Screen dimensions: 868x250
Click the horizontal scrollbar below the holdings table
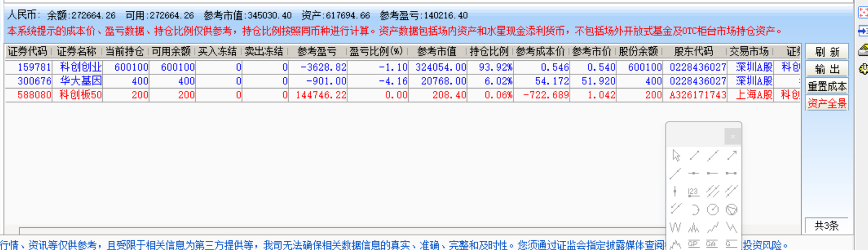click(342, 231)
